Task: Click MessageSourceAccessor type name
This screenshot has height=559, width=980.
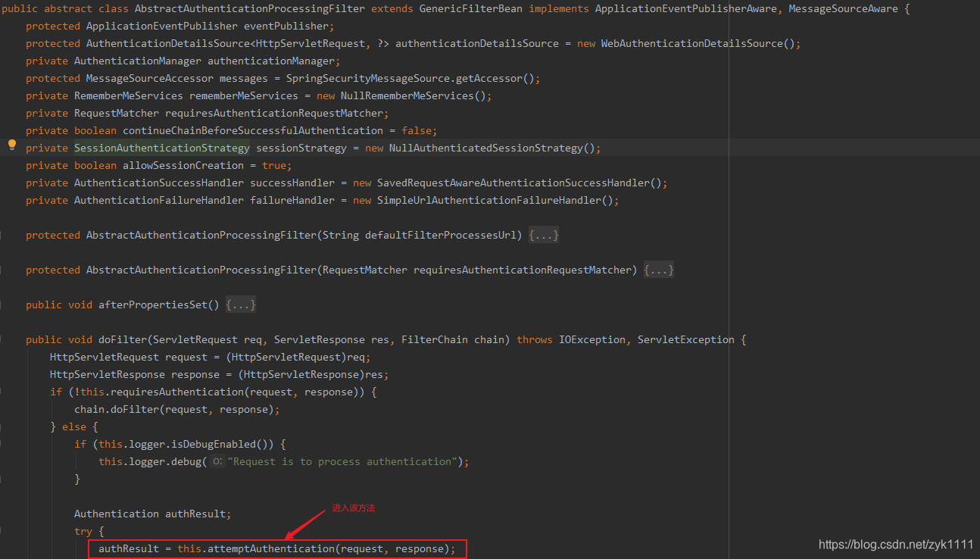Action: pos(150,79)
